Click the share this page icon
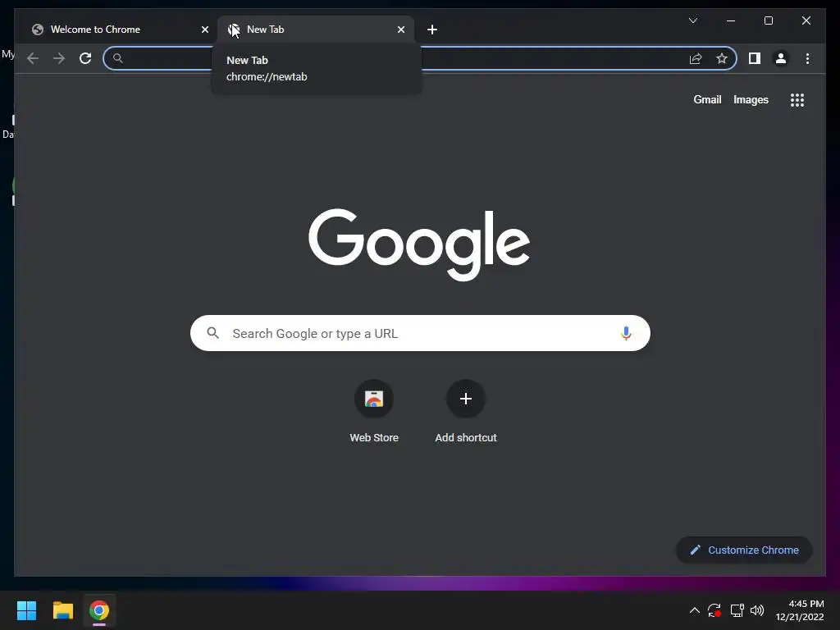840x630 pixels. pyautogui.click(x=696, y=58)
